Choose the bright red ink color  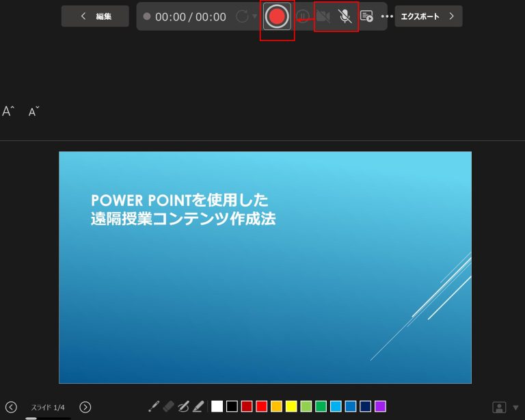[262, 406]
